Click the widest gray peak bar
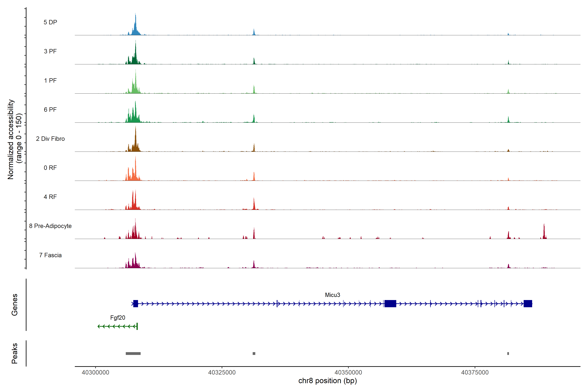 pyautogui.click(x=133, y=353)
